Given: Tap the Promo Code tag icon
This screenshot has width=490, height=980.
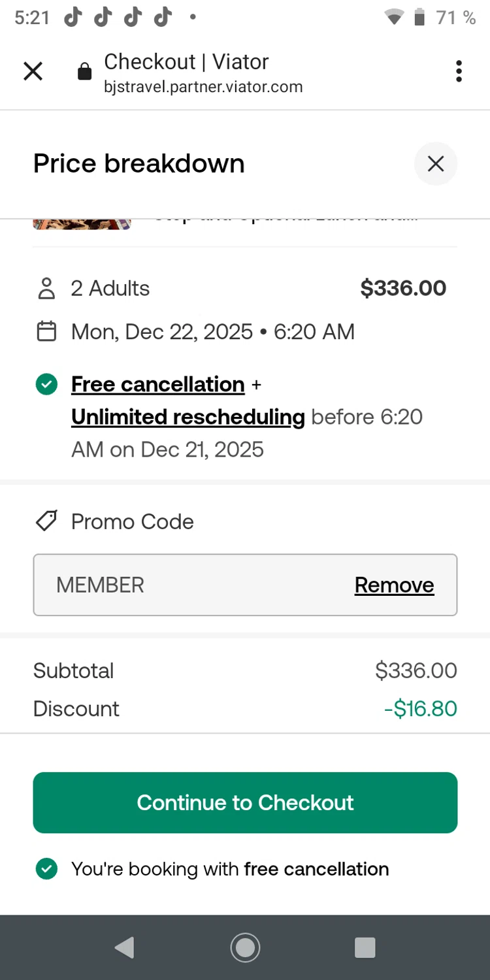Looking at the screenshot, I should tap(46, 521).
